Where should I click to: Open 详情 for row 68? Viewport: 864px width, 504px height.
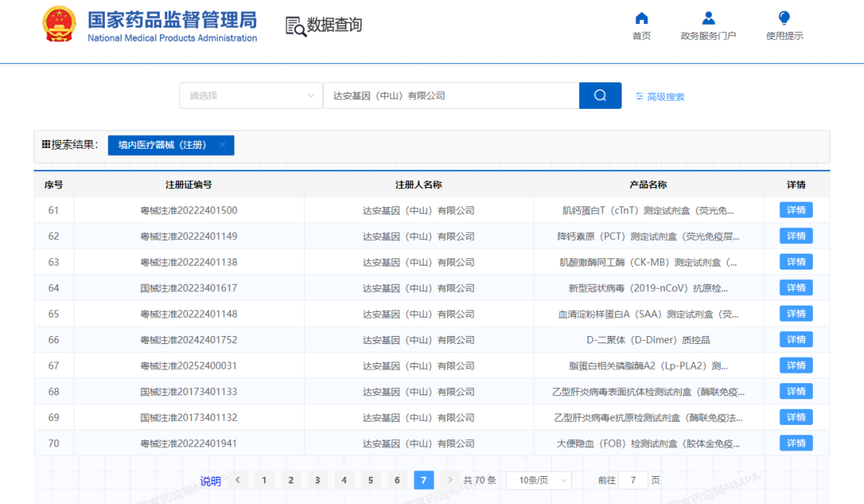[796, 391]
